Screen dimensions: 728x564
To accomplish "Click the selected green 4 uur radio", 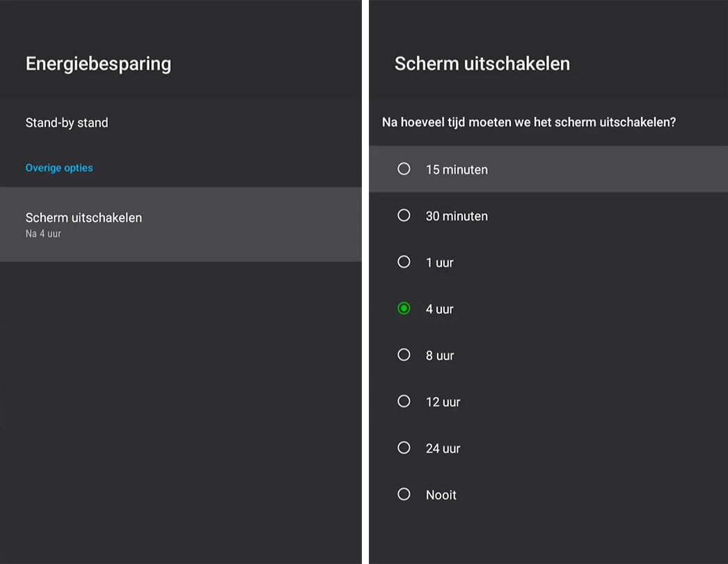I will coord(404,308).
